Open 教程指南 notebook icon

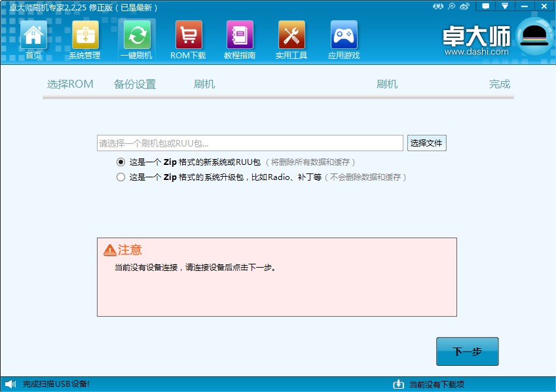(240, 35)
